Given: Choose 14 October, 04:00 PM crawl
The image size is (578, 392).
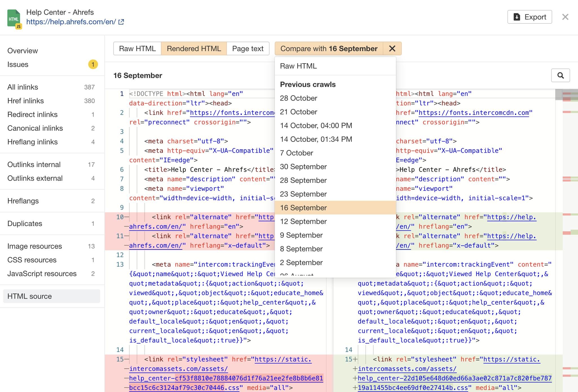Looking at the screenshot, I should pyautogui.click(x=316, y=126).
